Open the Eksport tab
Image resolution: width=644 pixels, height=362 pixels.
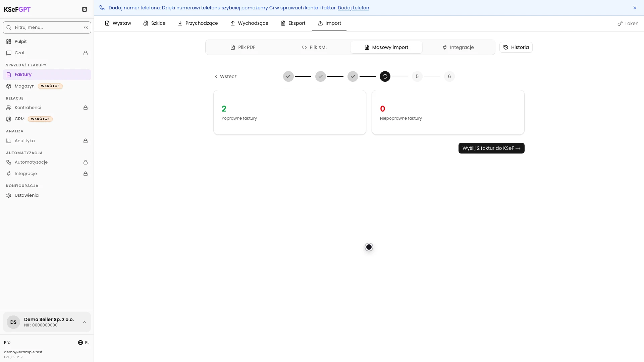point(293,23)
